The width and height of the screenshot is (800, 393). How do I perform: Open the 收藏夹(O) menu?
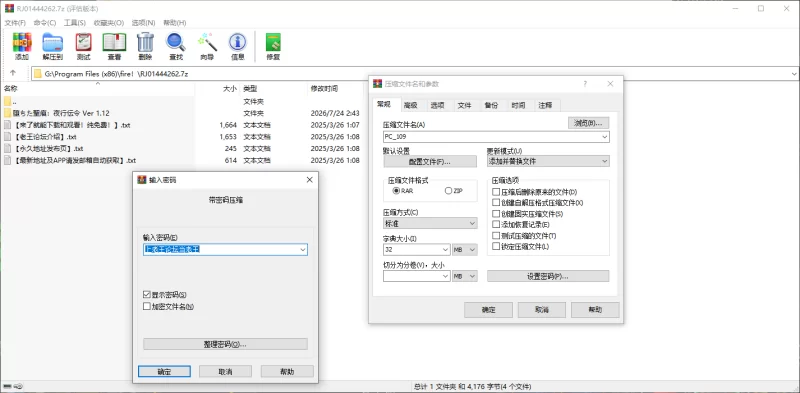click(x=109, y=23)
